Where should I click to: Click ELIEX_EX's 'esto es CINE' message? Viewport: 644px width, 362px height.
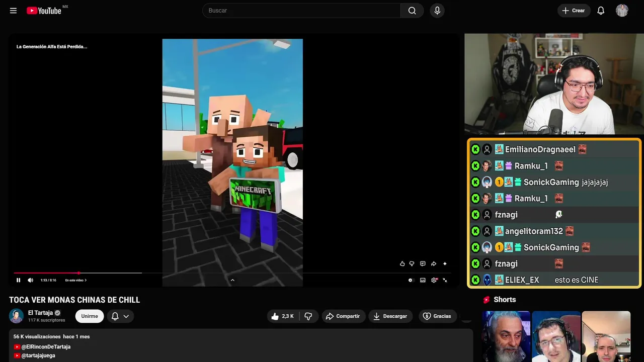coord(577,280)
